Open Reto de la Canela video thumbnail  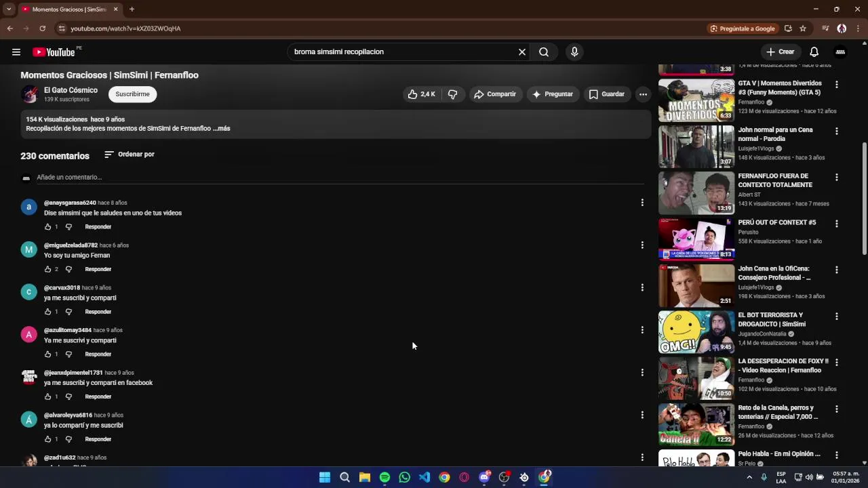[x=696, y=424]
